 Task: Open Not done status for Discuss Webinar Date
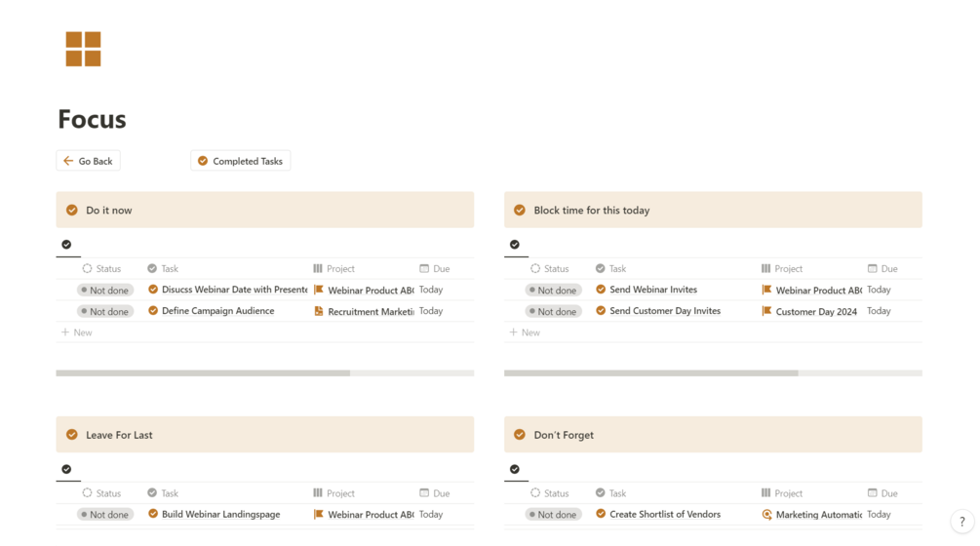pos(105,291)
